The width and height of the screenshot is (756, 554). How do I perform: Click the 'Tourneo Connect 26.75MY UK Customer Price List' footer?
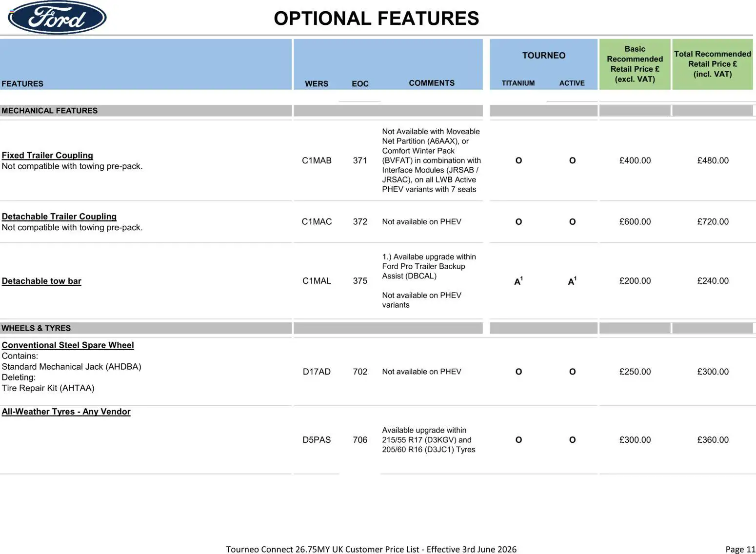pyautogui.click(x=371, y=549)
